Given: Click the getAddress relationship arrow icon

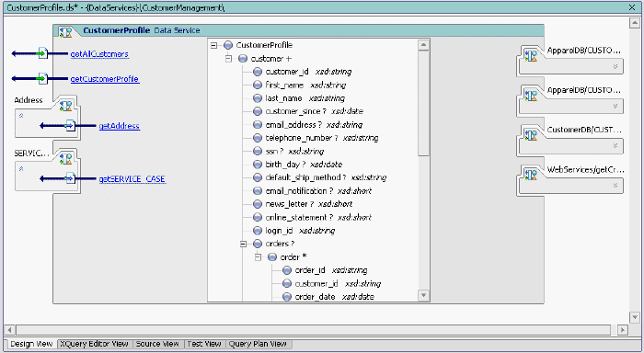Looking at the screenshot, I should coord(70,125).
